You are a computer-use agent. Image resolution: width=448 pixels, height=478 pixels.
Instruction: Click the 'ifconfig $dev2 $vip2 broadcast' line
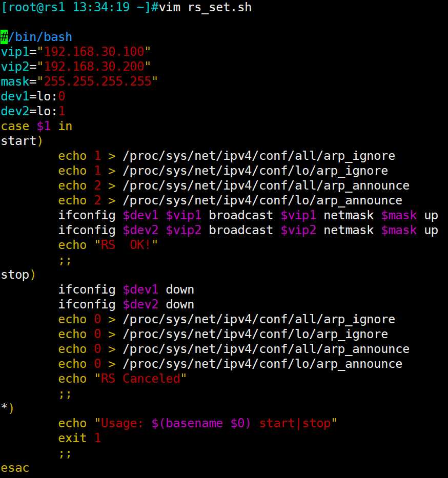click(248, 231)
